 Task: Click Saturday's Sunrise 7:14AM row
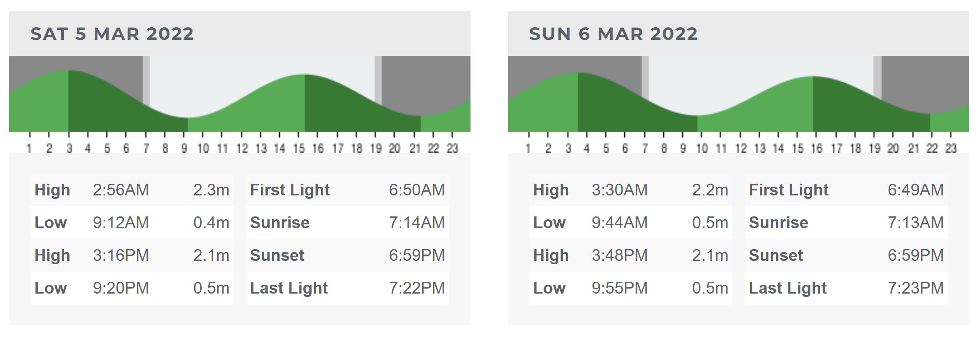tap(347, 223)
